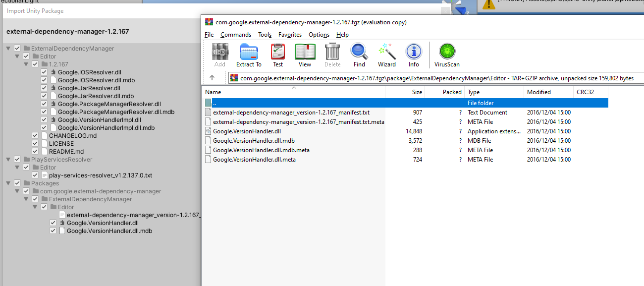
Task: Uncheck Google.IOSResolver.dll in the import list
Action: tap(44, 72)
